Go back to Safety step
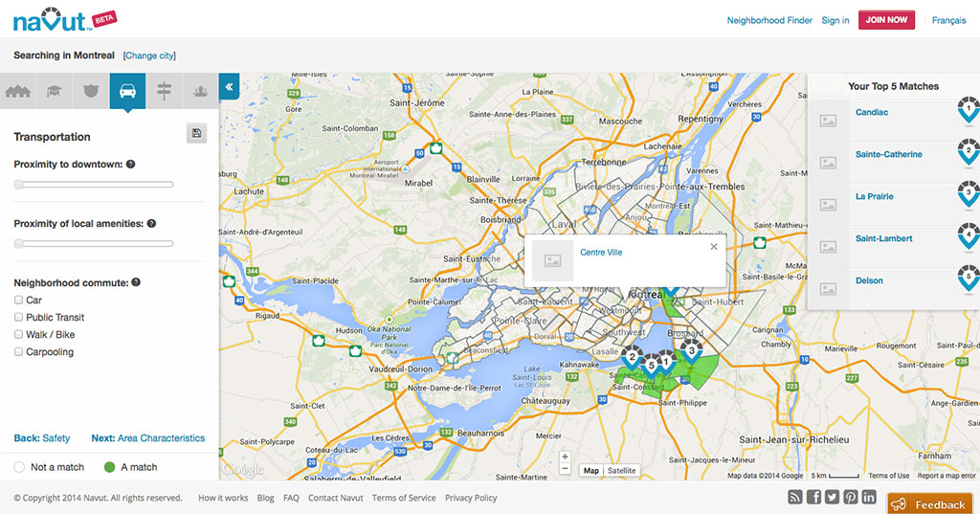 (42, 438)
